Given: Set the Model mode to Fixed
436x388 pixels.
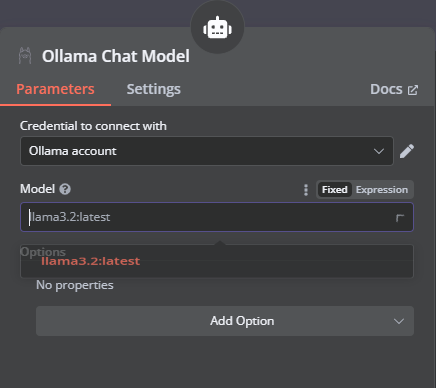Looking at the screenshot, I should coord(334,190).
